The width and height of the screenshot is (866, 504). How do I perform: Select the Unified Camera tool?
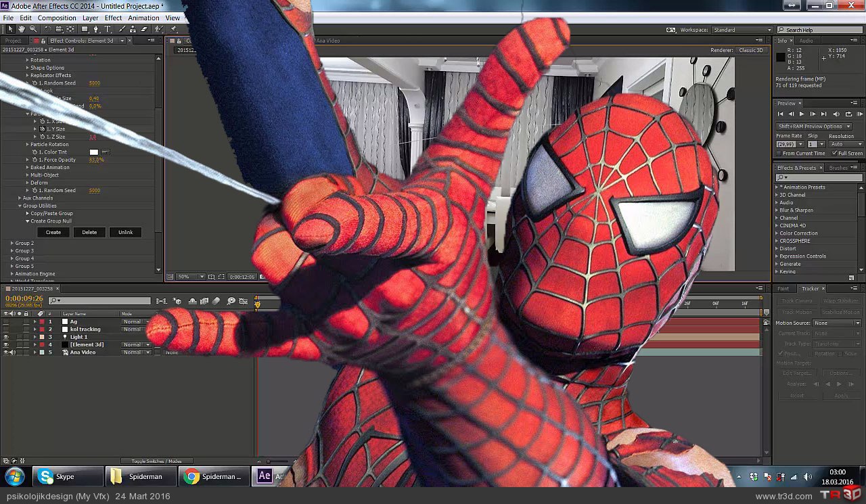[x=59, y=29]
